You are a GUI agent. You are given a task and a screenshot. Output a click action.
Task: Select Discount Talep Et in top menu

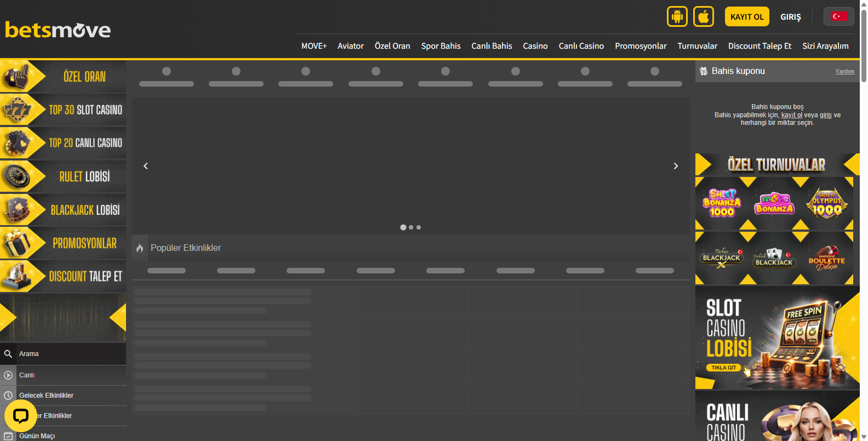click(759, 46)
